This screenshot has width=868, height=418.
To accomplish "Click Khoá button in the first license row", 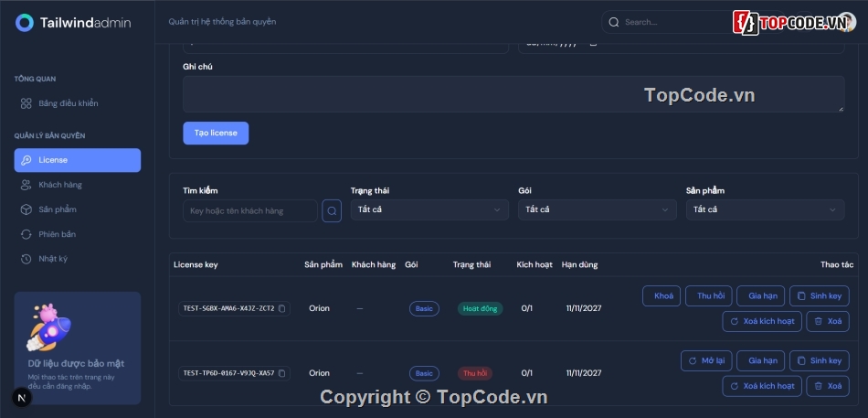I will coord(662,296).
